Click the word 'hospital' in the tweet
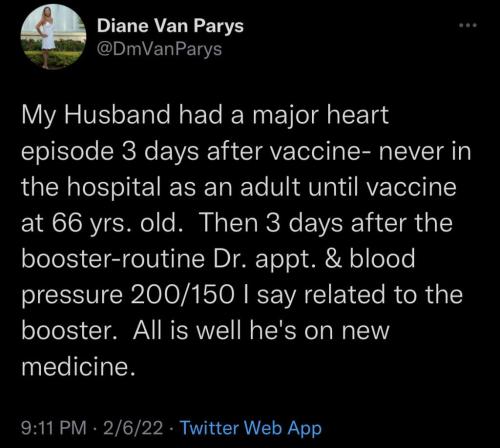Viewport: 500px width, 448px height. tap(114, 187)
